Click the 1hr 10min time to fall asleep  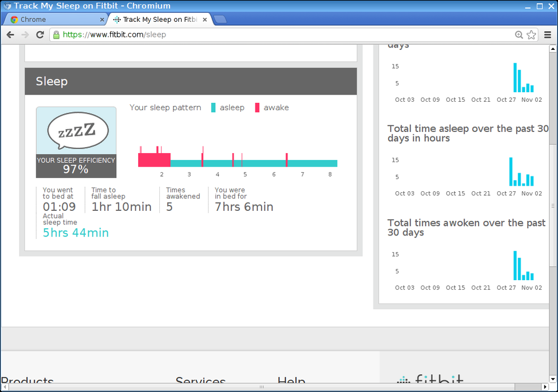(122, 207)
